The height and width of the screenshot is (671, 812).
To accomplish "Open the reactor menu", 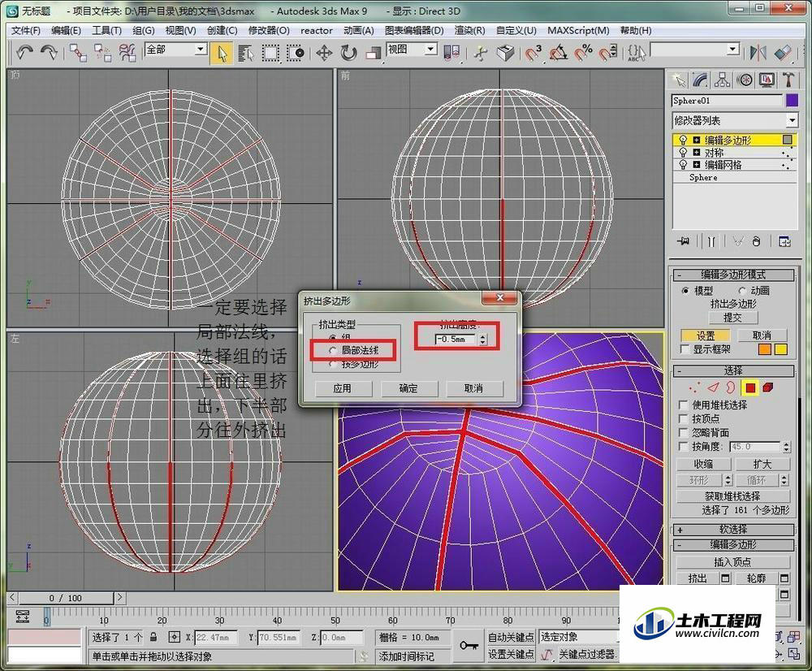I will point(317,31).
